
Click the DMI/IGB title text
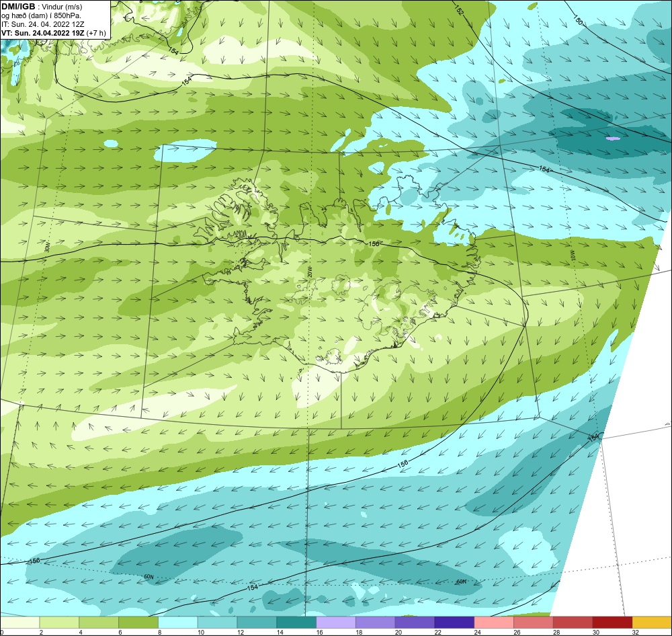(18, 7)
